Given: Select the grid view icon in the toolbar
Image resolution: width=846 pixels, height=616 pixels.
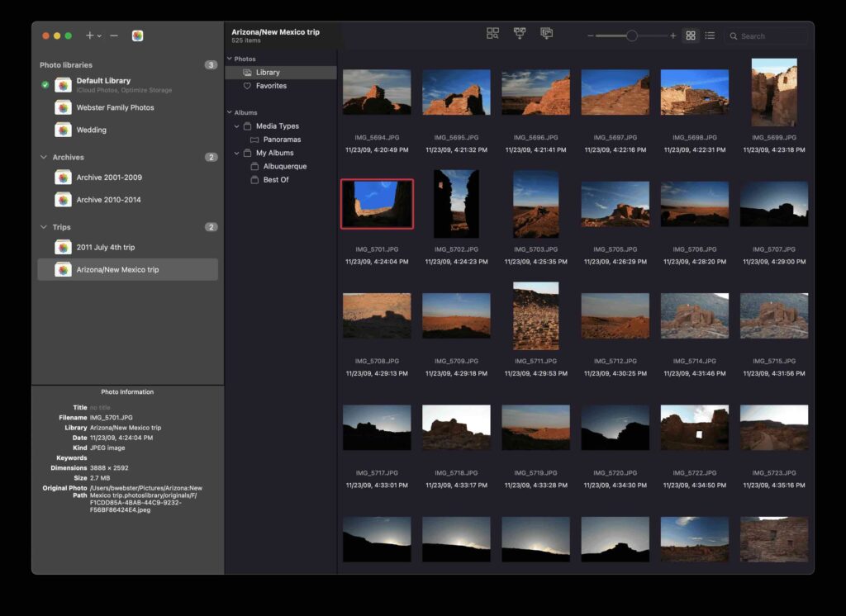Looking at the screenshot, I should [x=691, y=36].
